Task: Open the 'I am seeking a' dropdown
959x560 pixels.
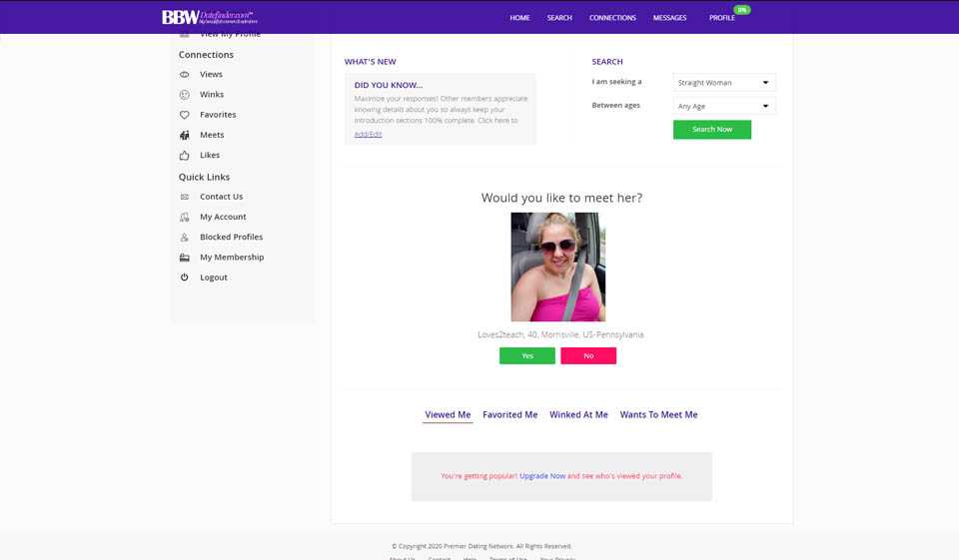Action: pos(724,83)
